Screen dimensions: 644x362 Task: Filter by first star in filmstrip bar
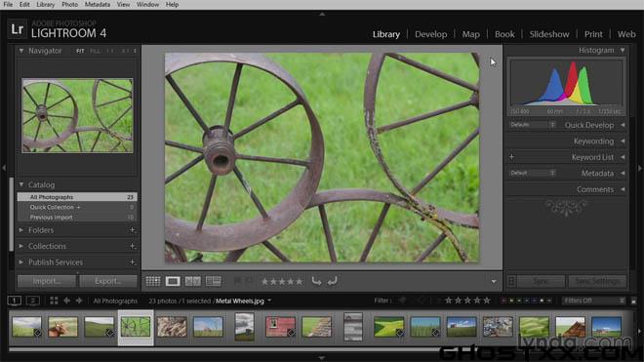[x=449, y=301]
